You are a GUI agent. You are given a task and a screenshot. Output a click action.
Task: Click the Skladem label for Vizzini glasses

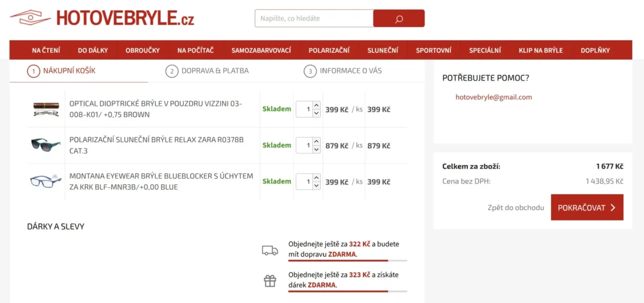click(277, 109)
